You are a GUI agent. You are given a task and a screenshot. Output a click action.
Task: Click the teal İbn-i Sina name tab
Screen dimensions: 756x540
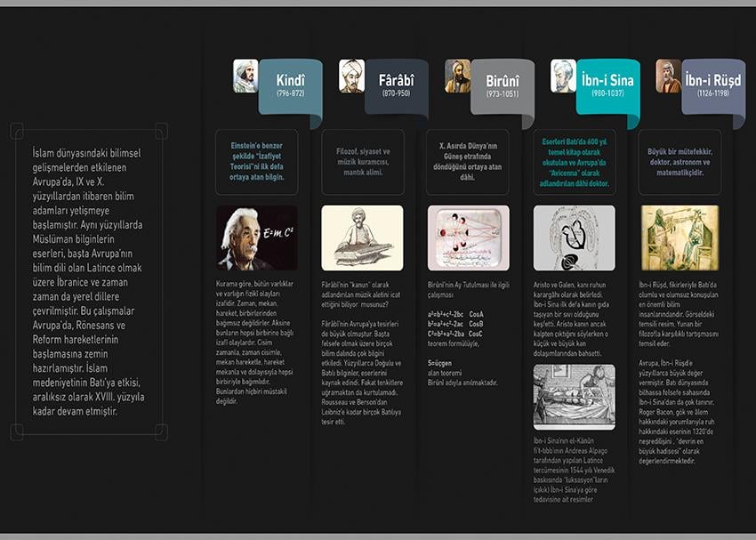(x=608, y=86)
